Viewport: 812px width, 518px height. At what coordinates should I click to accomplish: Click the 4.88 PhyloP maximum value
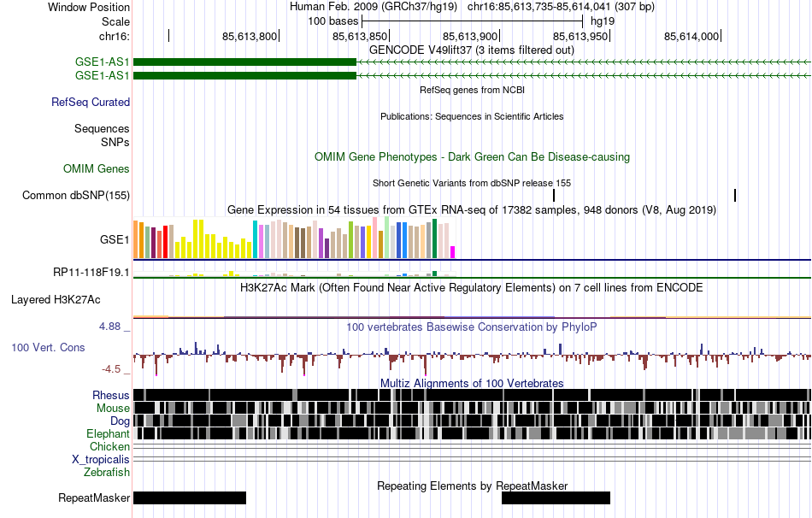109,327
